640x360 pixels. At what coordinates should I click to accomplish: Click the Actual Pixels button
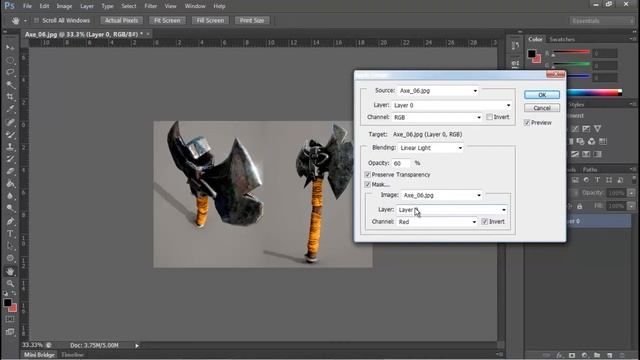coord(122,20)
